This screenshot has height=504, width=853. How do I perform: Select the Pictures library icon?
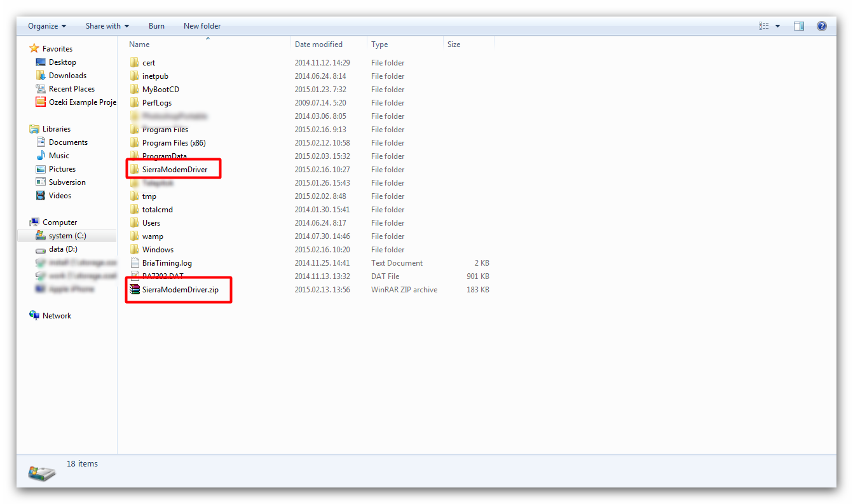click(41, 168)
